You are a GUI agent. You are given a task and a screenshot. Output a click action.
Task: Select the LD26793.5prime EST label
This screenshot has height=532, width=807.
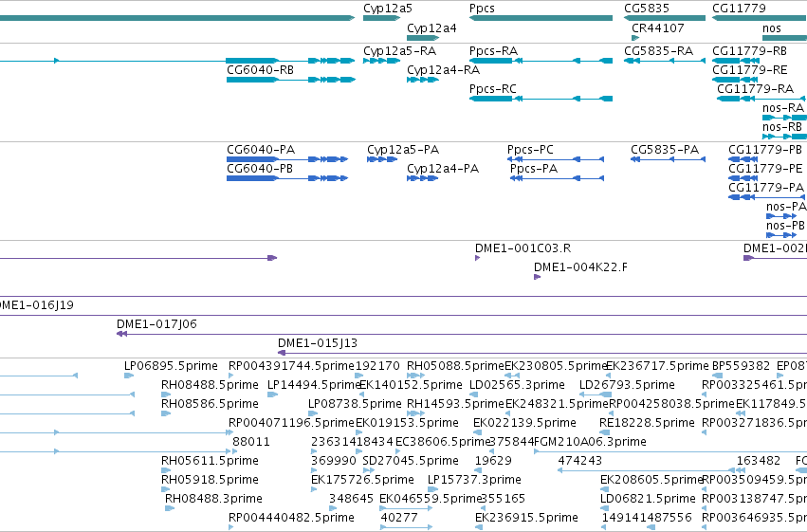(627, 385)
